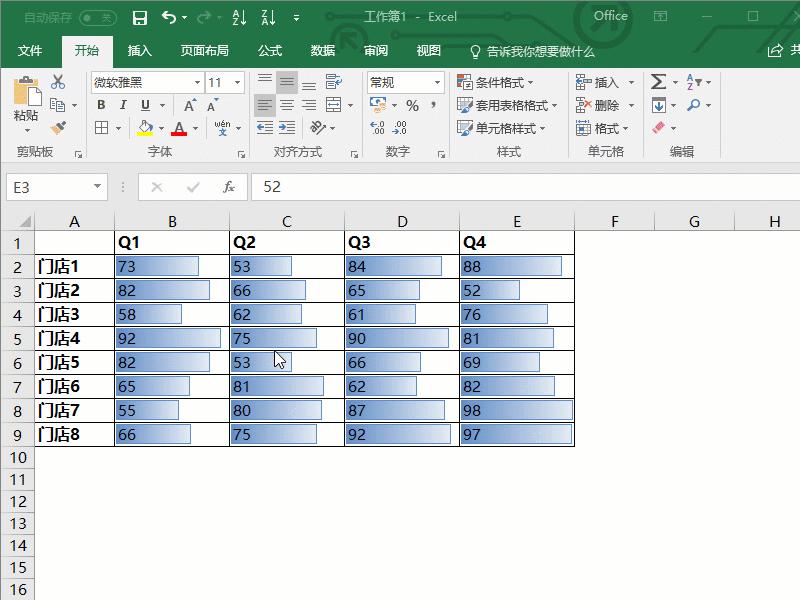
Task: Apply Percent style
Action: [412, 106]
